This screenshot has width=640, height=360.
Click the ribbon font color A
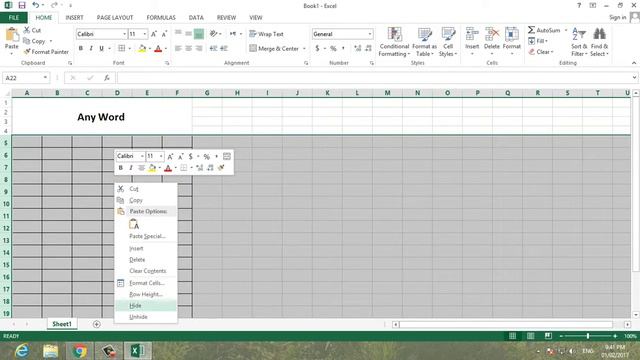click(x=158, y=49)
